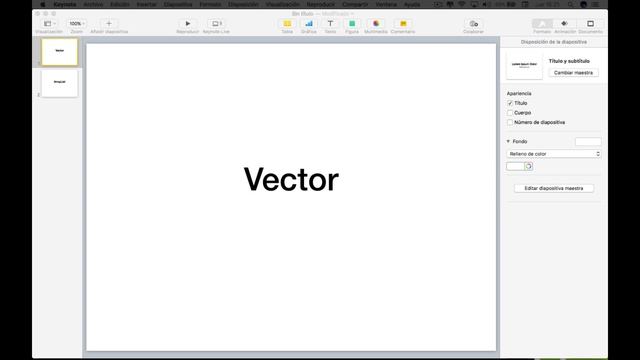Open the Insertar menu

point(147,4)
